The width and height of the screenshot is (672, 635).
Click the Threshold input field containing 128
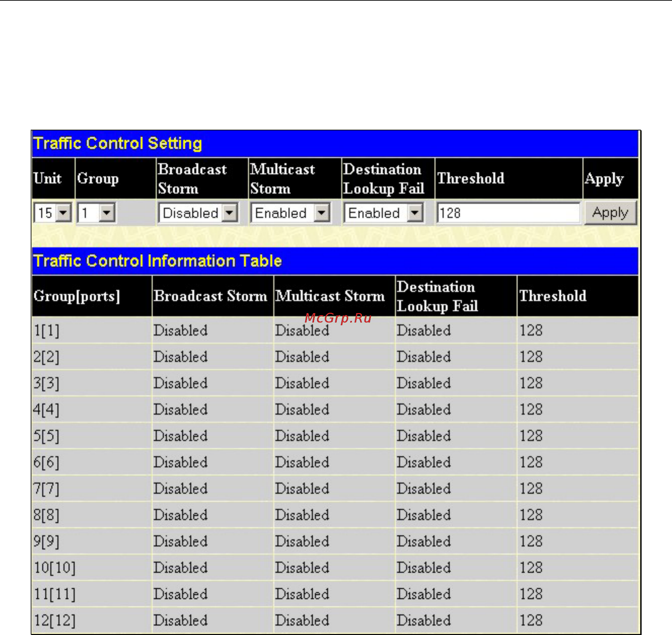(509, 213)
